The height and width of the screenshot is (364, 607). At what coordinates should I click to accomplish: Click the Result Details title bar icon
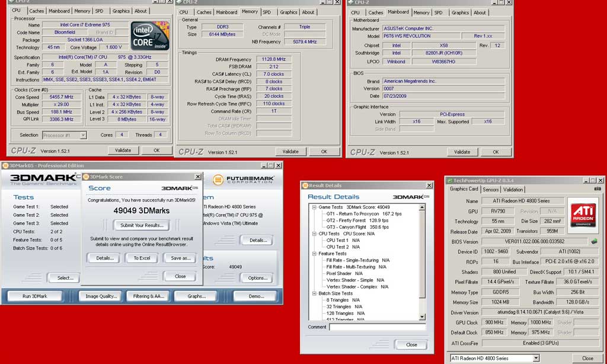(305, 186)
